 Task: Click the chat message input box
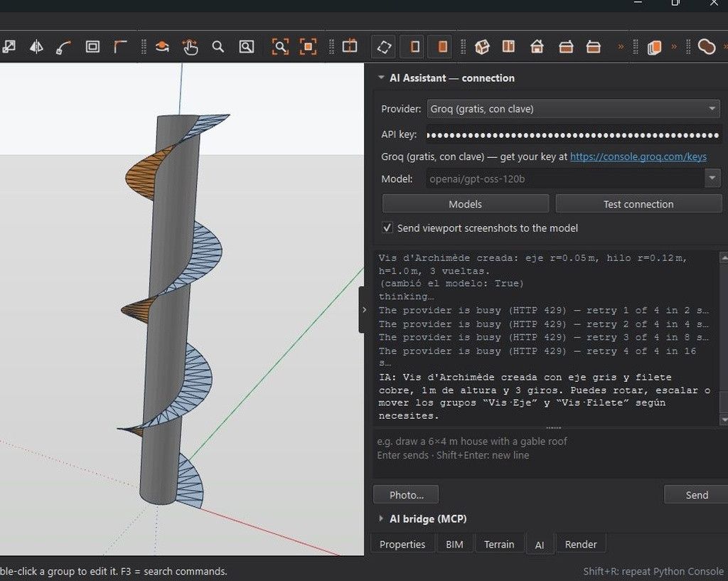point(551,454)
